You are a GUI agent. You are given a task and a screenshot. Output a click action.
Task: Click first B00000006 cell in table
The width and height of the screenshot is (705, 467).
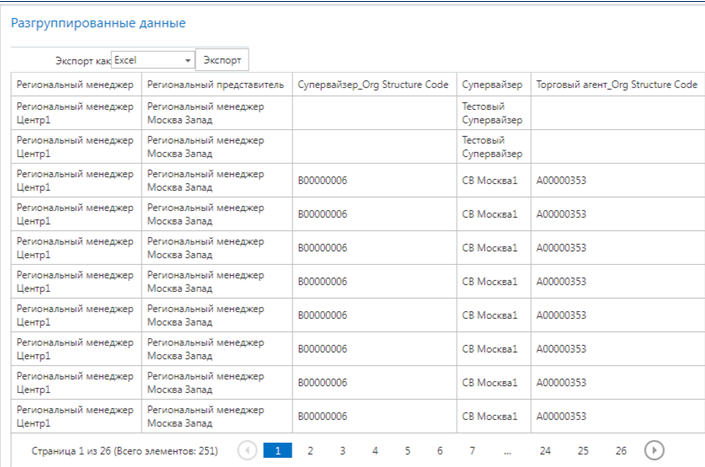point(322,180)
